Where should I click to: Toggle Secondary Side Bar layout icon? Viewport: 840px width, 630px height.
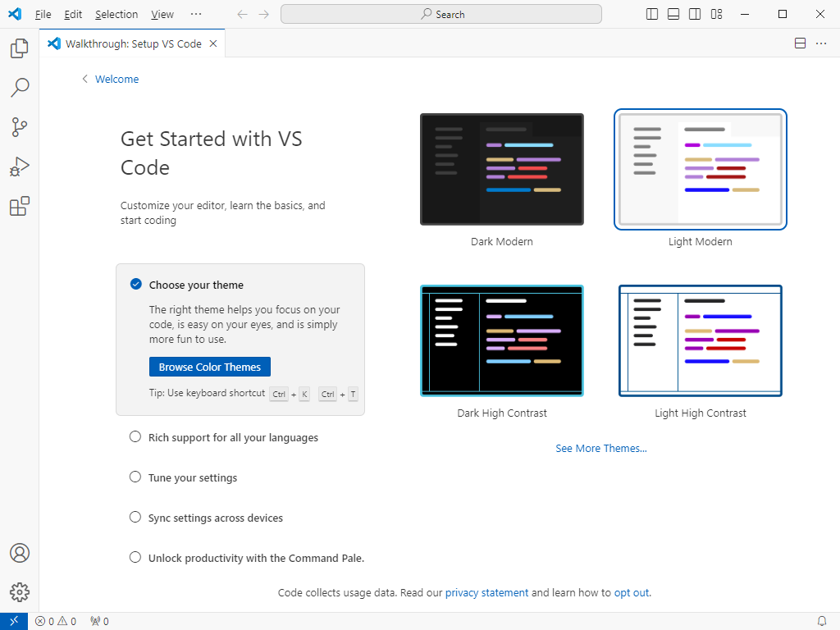pyautogui.click(x=695, y=15)
